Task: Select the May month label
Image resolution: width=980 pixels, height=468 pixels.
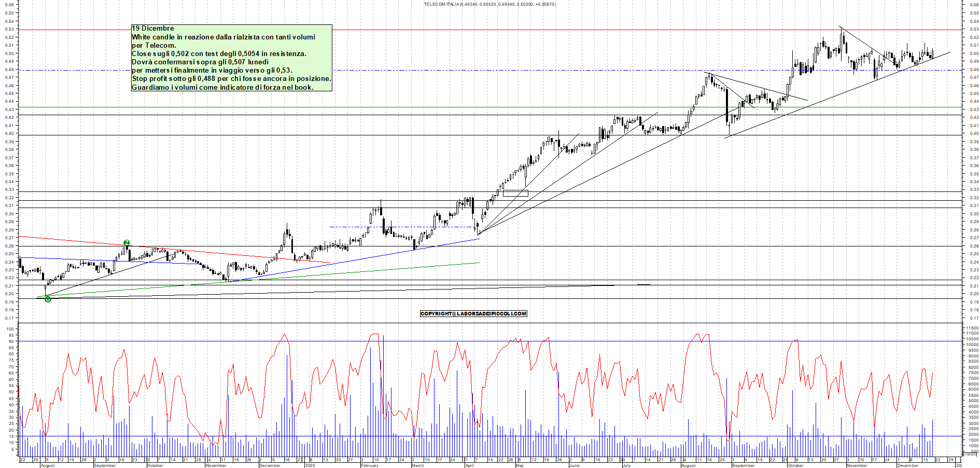Action: pyautogui.click(x=520, y=465)
